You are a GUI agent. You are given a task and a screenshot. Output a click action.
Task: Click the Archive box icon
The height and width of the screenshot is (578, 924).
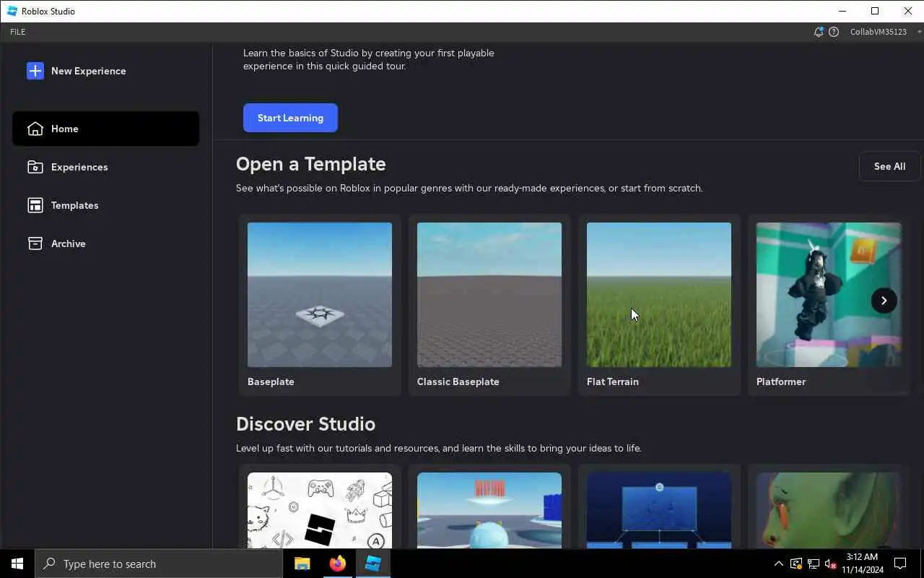(35, 243)
